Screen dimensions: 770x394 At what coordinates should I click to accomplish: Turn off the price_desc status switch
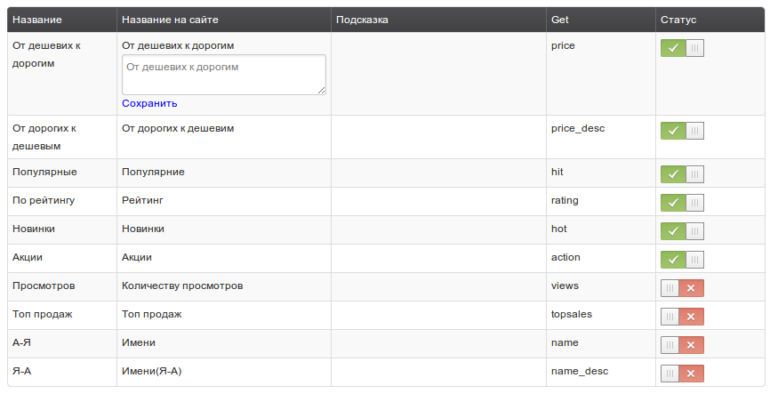tap(682, 131)
